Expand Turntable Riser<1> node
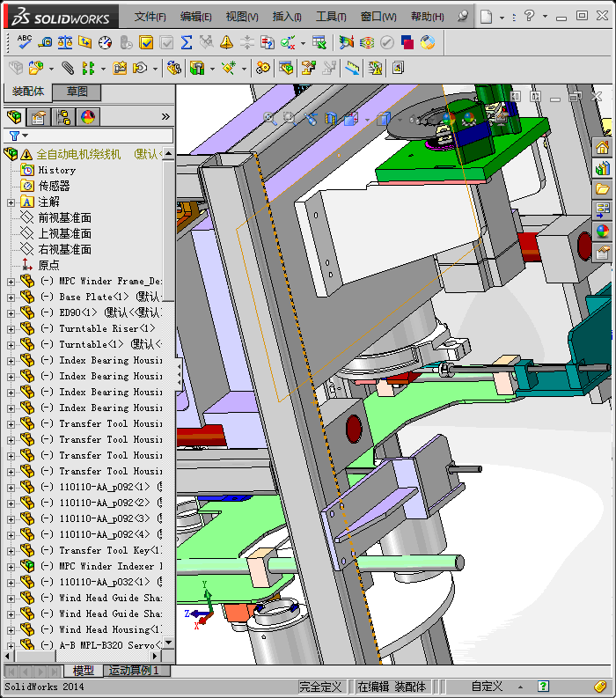Viewport: 616px width, 698px height. [x=11, y=329]
